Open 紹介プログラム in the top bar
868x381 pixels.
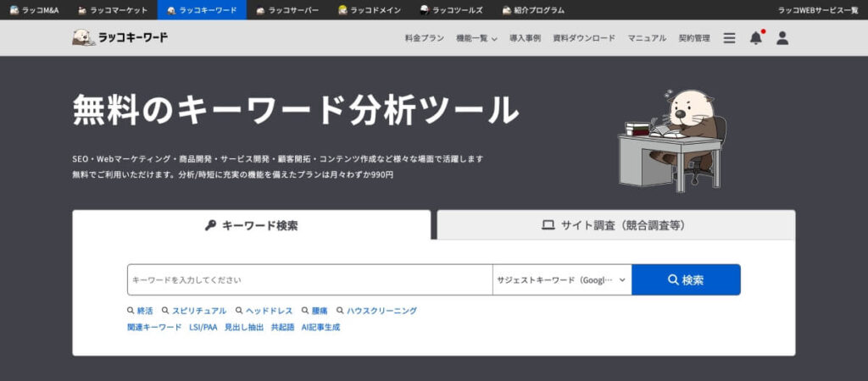pyautogui.click(x=533, y=10)
